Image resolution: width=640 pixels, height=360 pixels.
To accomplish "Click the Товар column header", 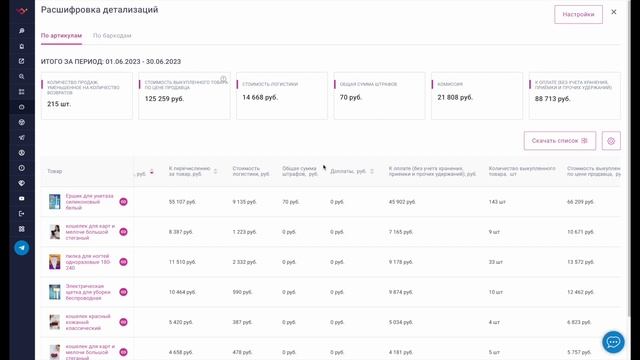I will click(x=55, y=171).
